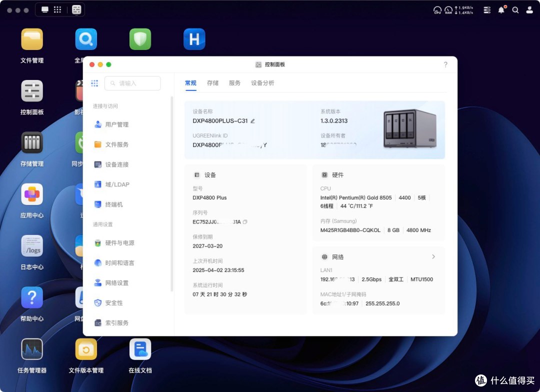
Task: Expand the 网络 card arrow
Action: pos(433,256)
